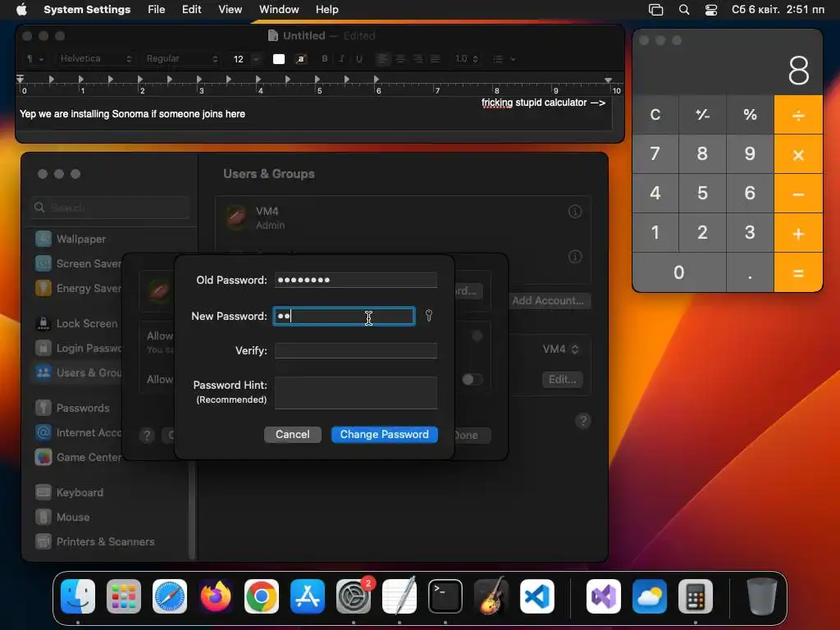Click the Edit... button in Users & Groups
This screenshot has width=840, height=630.
562,379
